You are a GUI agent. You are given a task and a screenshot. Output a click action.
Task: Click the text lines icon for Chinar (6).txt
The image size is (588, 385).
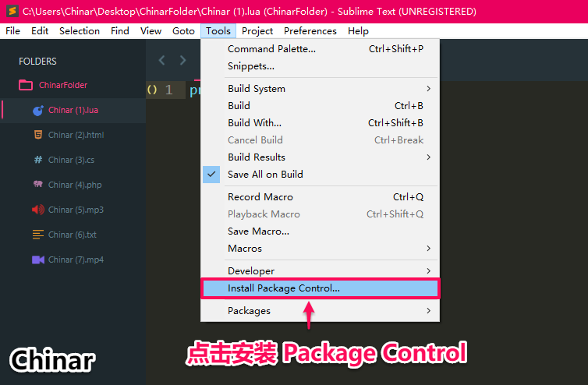click(38, 235)
